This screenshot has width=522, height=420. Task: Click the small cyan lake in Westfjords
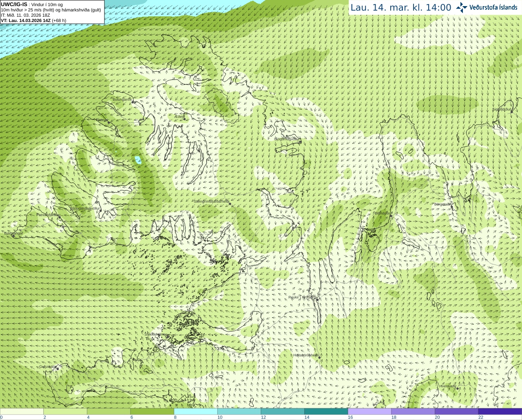[138, 160]
